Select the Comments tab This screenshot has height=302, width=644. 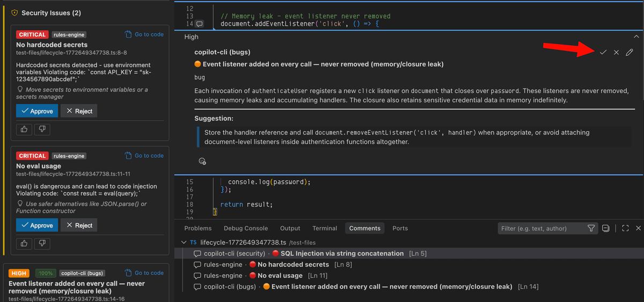(365, 228)
